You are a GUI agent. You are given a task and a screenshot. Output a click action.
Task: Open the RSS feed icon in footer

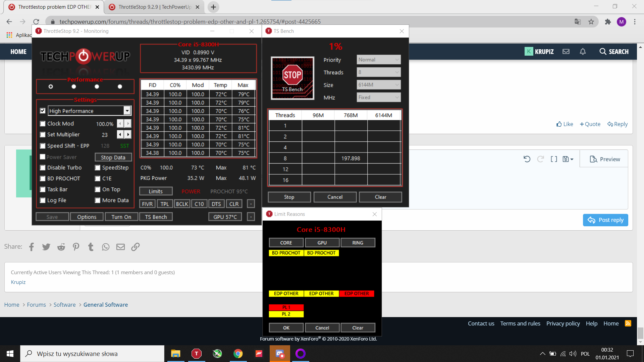point(628,323)
